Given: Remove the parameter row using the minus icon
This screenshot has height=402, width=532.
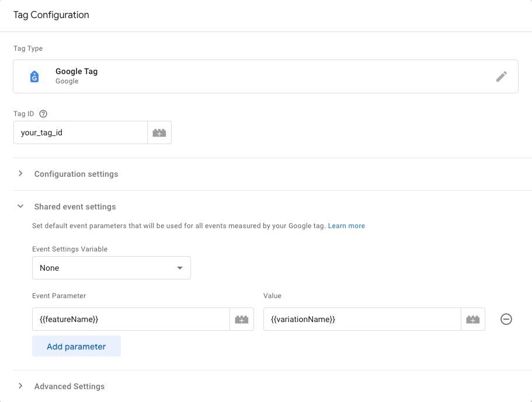Looking at the screenshot, I should tap(506, 319).
